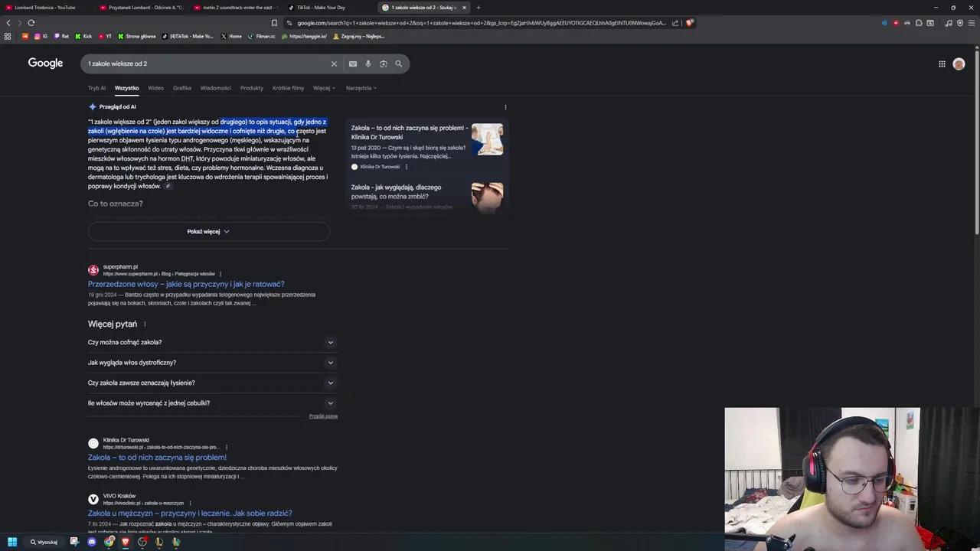Open 'Przerzedzone włosy – jakie są przyczyny' result
980x551 pixels.
(x=186, y=284)
